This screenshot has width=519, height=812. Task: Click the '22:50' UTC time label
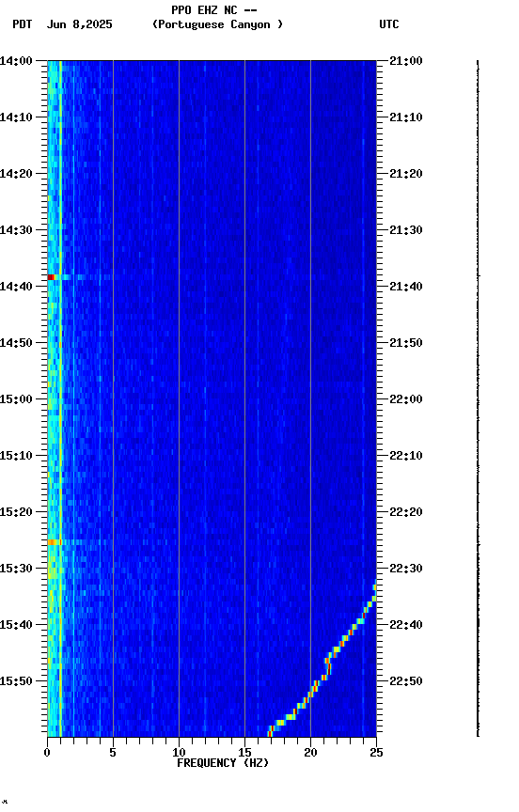coord(406,681)
